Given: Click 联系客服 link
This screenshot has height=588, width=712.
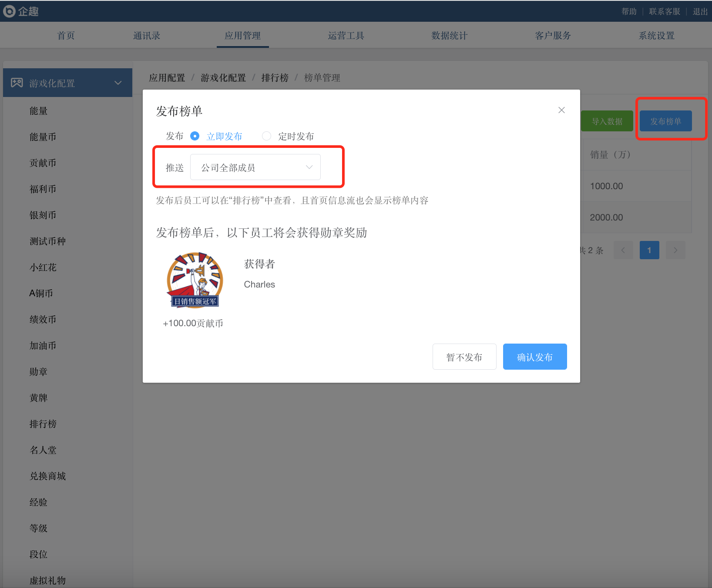Looking at the screenshot, I should 665,11.
